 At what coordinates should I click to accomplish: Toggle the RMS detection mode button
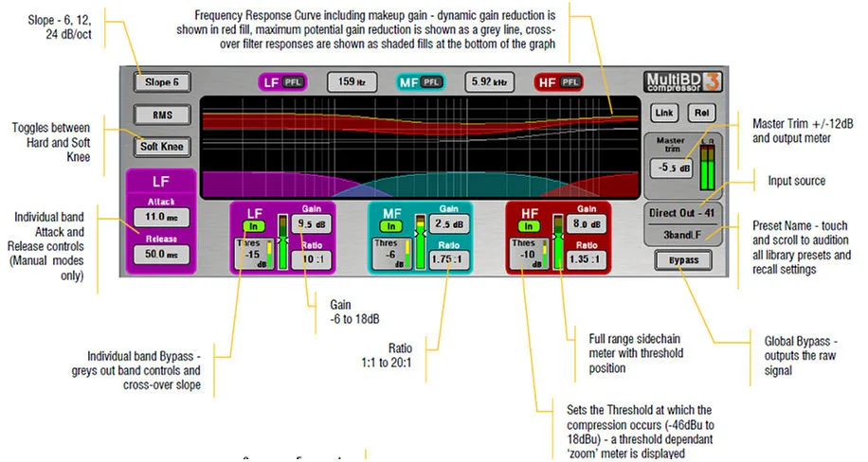coord(162,115)
